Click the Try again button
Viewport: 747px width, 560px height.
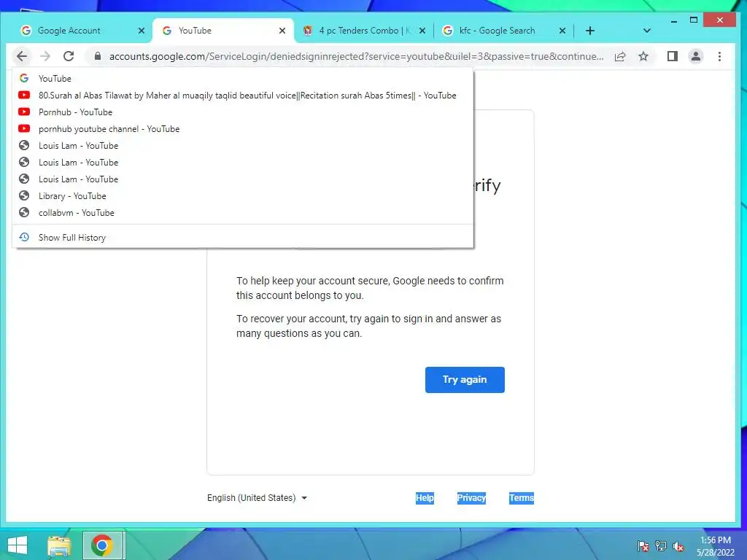(x=465, y=379)
